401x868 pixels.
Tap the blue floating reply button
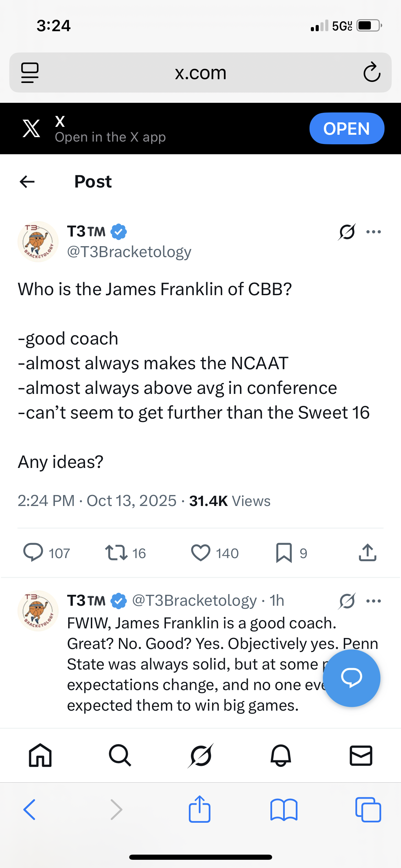351,678
